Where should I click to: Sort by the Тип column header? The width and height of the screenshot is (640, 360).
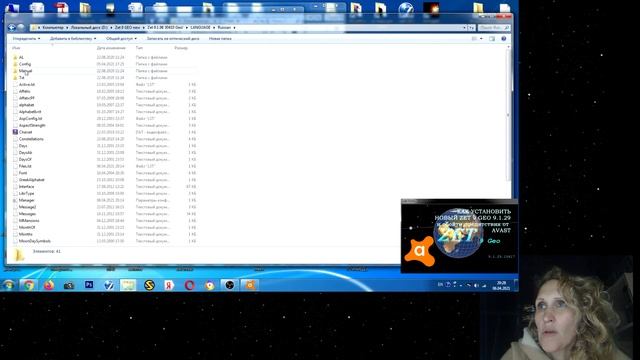[139, 48]
